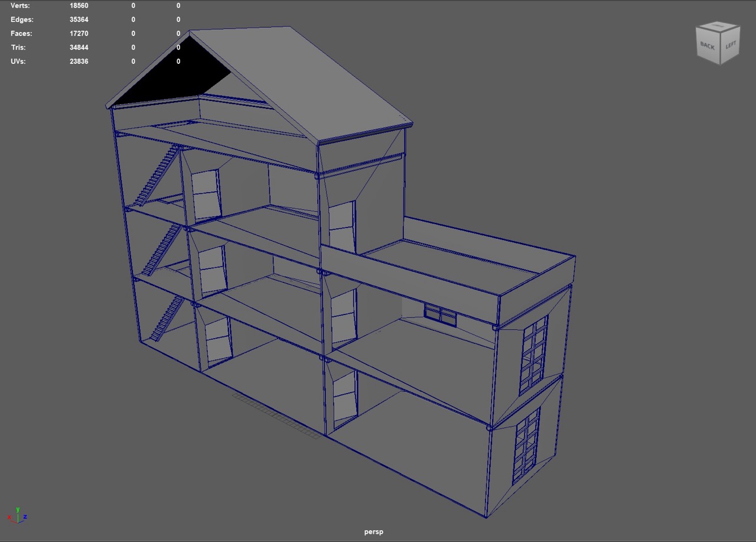
Task: Pick the small wide window on the interior wall
Action: 440,314
